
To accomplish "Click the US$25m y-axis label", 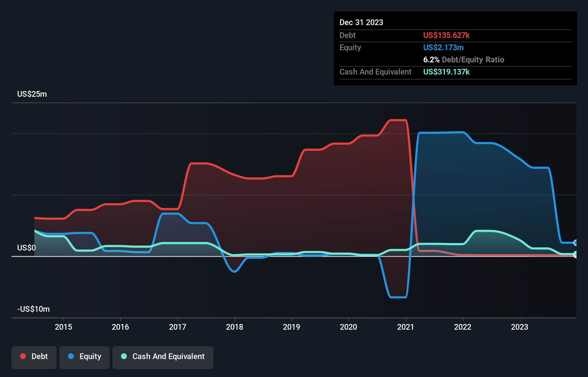I will point(32,94).
